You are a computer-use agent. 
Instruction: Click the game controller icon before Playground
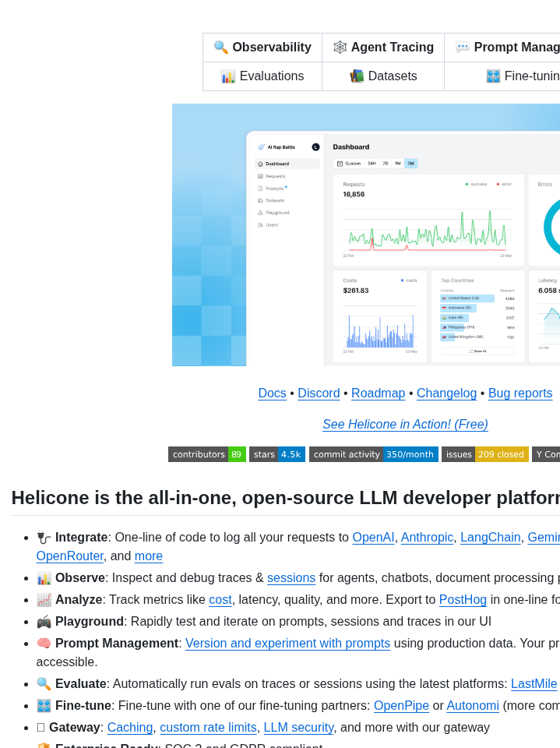44,622
